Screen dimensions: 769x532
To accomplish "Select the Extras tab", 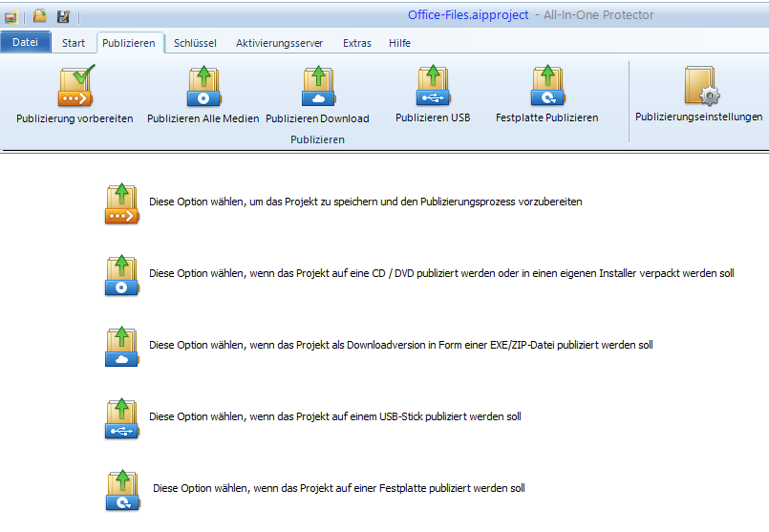I will [x=357, y=43].
